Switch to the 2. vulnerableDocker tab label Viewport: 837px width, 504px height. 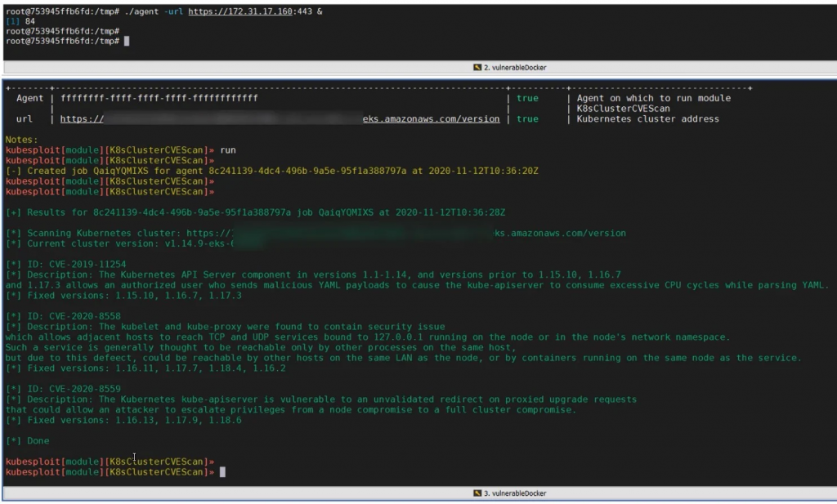click(x=515, y=67)
